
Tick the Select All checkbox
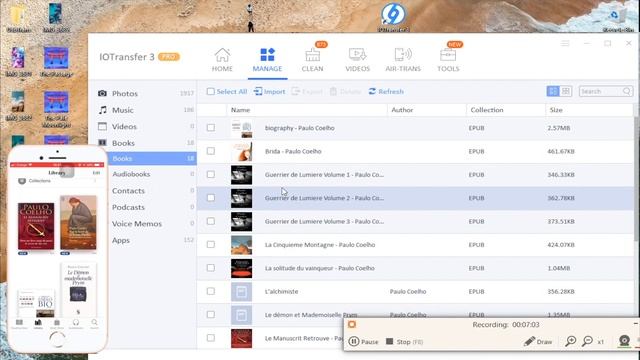click(211, 91)
